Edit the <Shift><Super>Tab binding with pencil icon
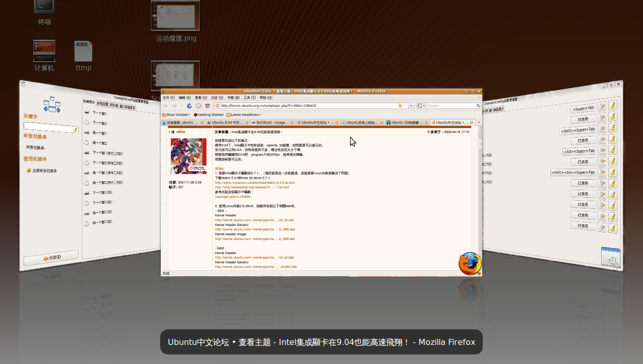643x364 pixels. coord(602,129)
